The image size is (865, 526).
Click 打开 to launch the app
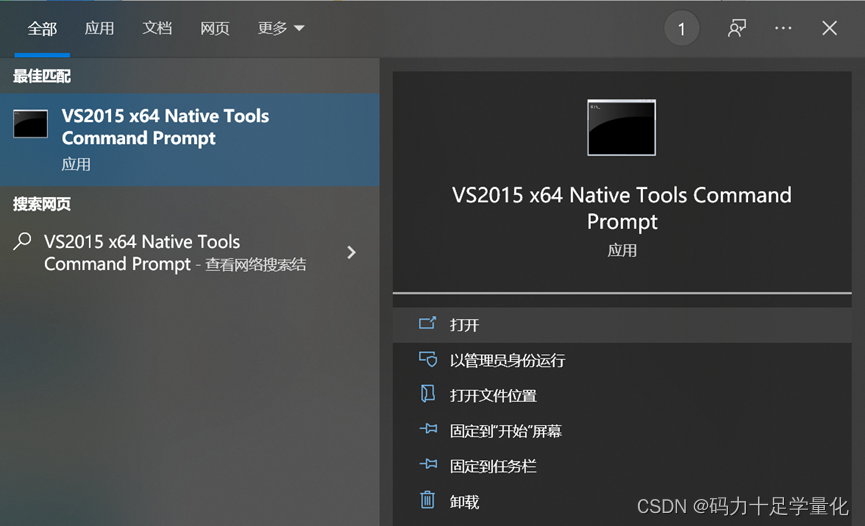(622, 325)
